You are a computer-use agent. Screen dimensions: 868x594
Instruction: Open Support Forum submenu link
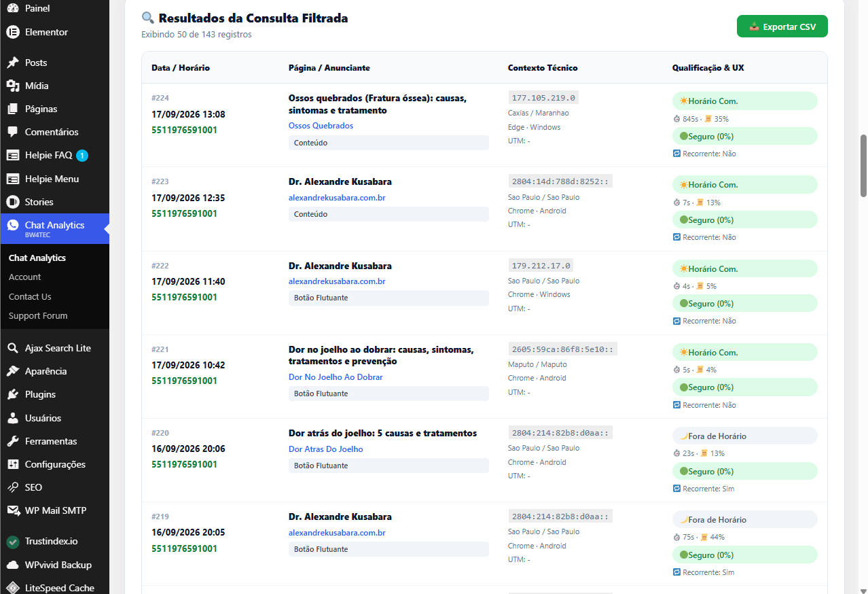[x=38, y=315]
